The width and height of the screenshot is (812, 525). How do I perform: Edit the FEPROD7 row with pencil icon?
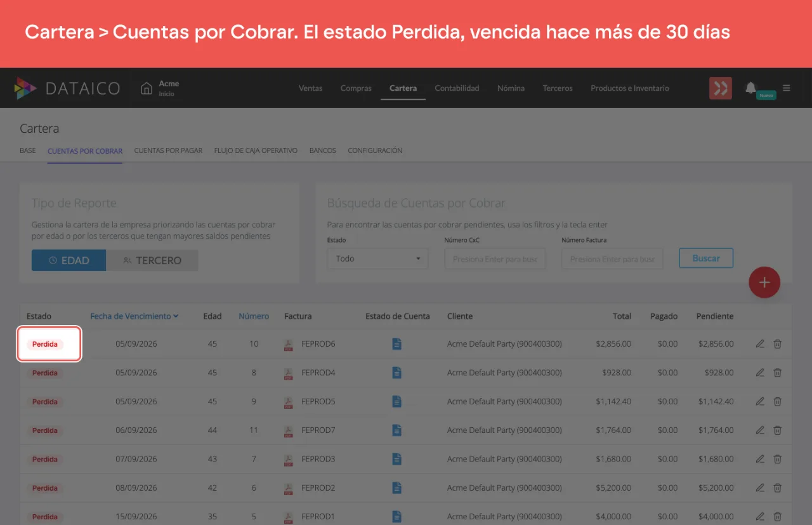760,430
